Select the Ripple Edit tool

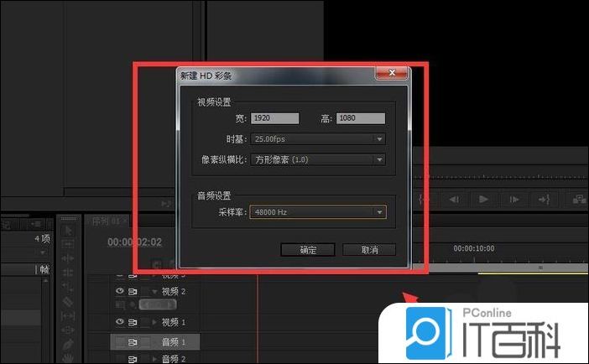point(68,258)
